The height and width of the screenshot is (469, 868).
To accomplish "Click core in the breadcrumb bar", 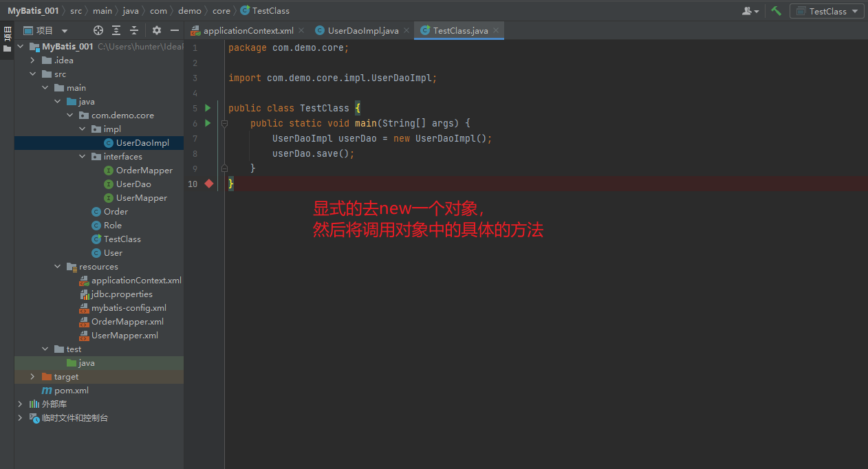I will click(221, 11).
